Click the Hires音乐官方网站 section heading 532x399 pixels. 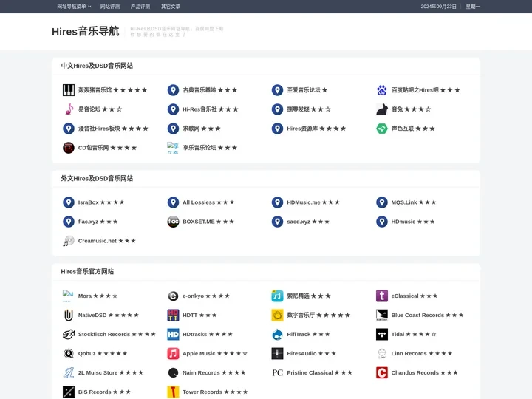coord(87,271)
